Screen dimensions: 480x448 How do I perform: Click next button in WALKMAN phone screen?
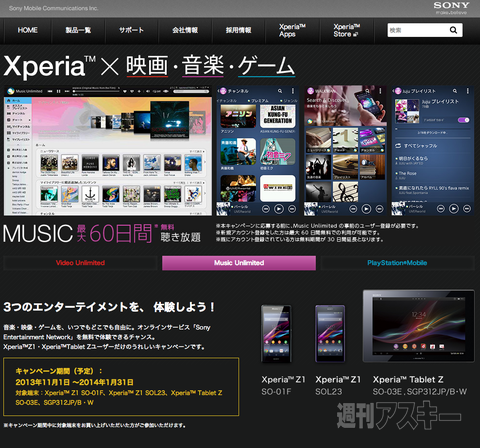(379, 209)
